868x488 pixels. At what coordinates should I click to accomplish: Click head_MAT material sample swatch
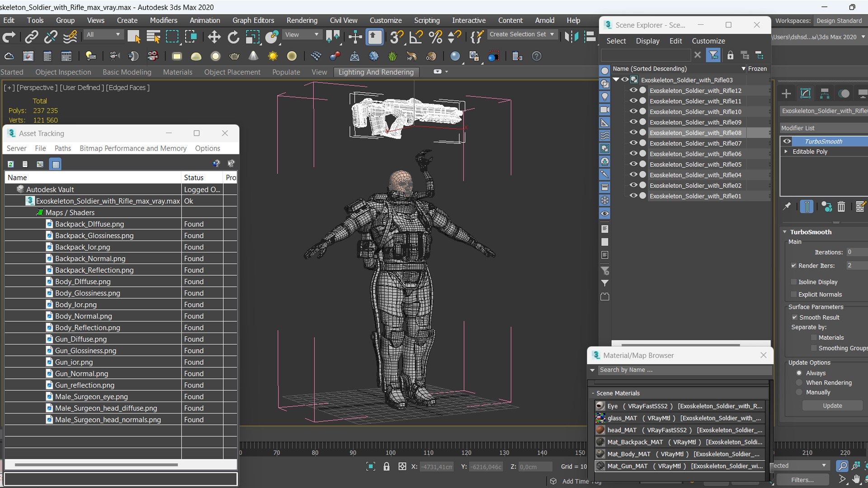coord(600,430)
